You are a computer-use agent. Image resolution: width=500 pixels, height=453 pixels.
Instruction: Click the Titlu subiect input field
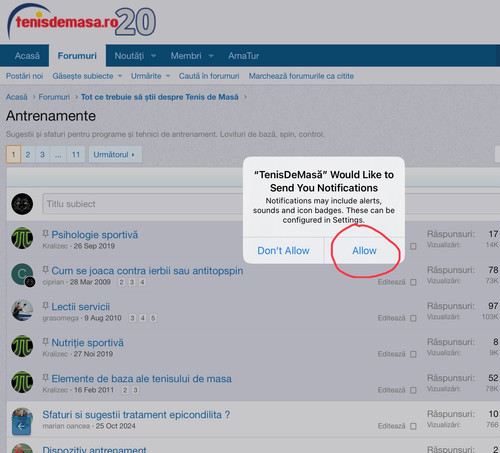[143, 204]
